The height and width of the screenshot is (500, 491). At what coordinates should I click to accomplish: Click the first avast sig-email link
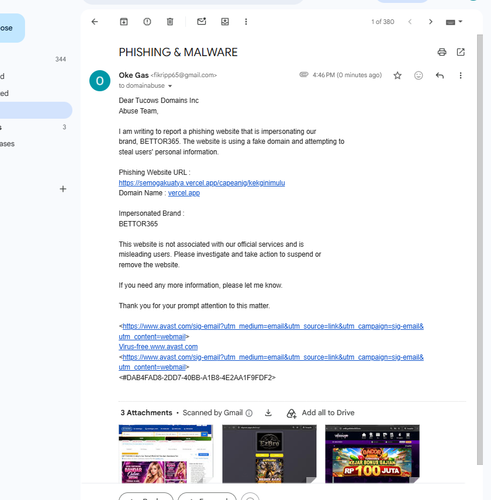(271, 331)
